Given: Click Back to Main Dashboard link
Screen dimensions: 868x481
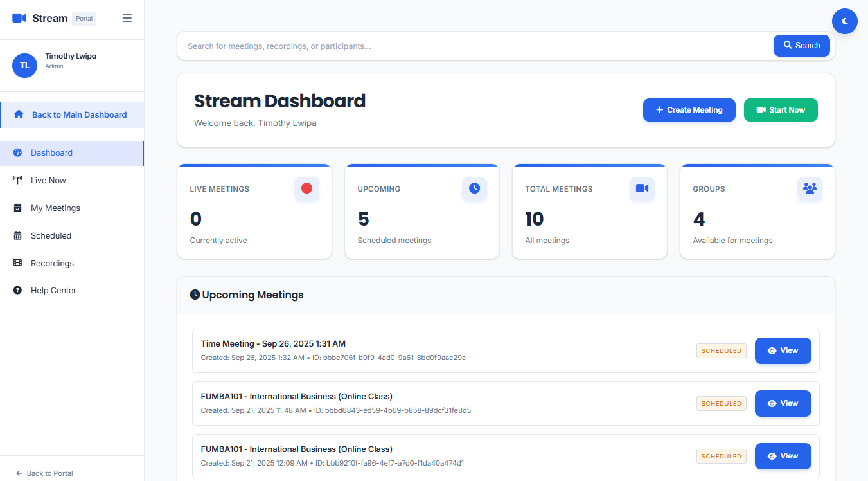Looking at the screenshot, I should (x=79, y=115).
